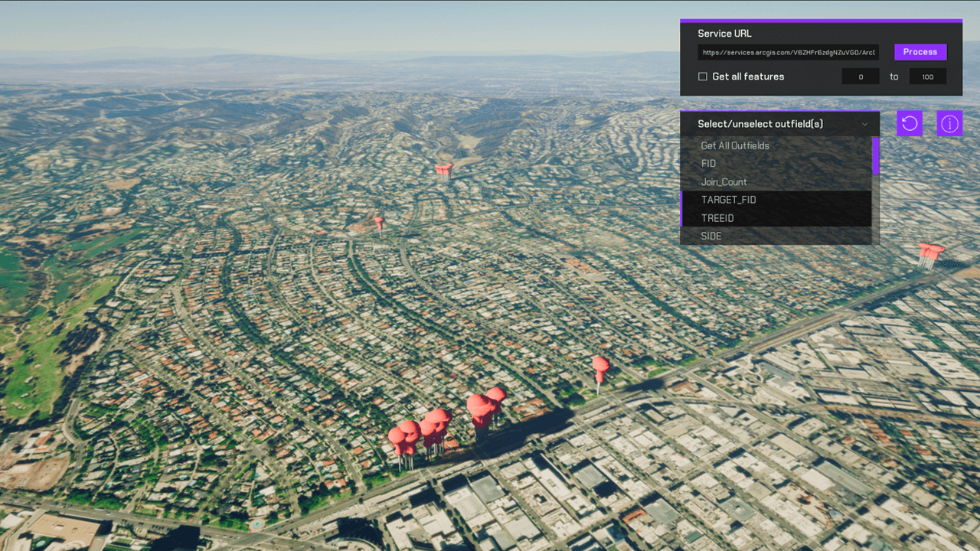Click the red tree marker at far right edge

[929, 249]
